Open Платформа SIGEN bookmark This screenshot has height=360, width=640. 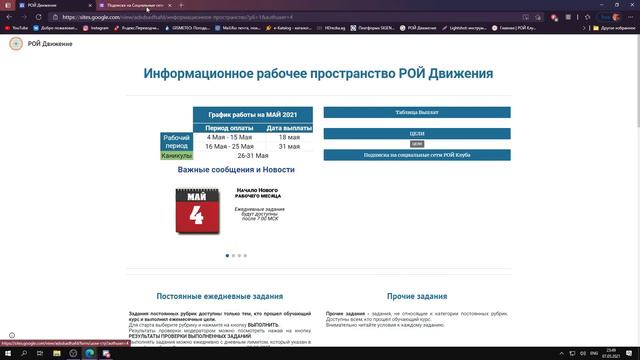372,28
